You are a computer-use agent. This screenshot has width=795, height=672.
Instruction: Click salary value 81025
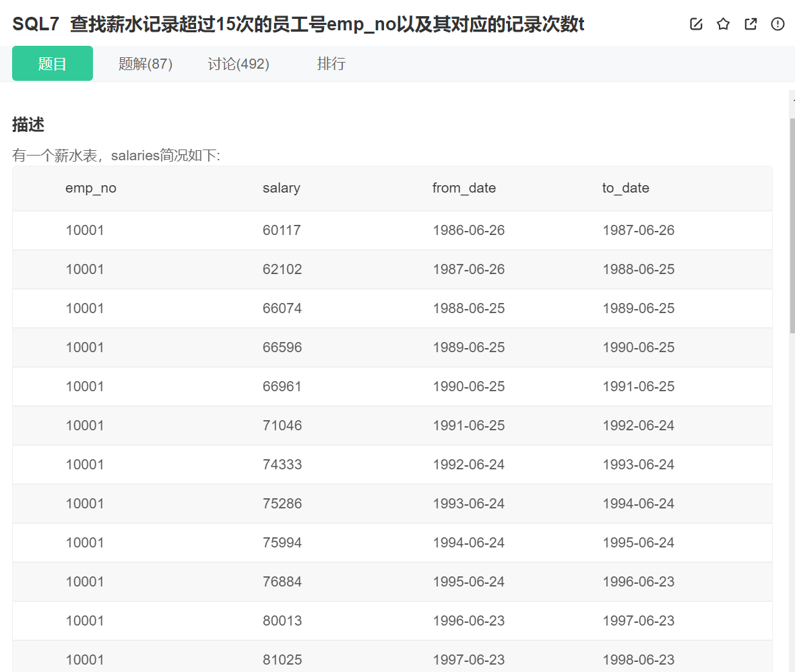[x=282, y=659]
